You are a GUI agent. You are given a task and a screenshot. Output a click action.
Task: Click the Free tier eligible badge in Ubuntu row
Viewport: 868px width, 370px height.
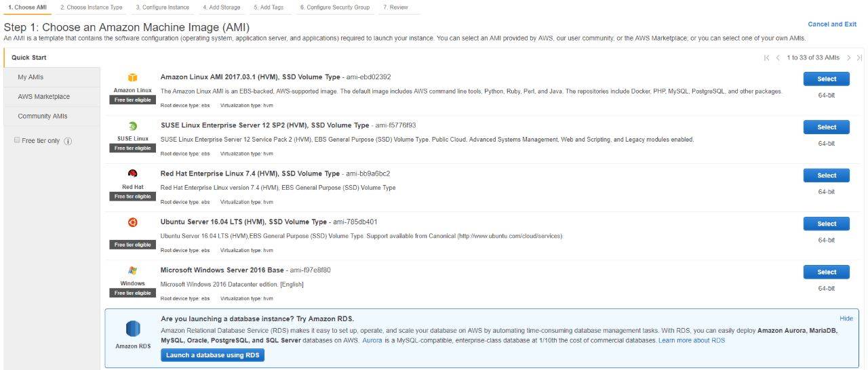(133, 245)
